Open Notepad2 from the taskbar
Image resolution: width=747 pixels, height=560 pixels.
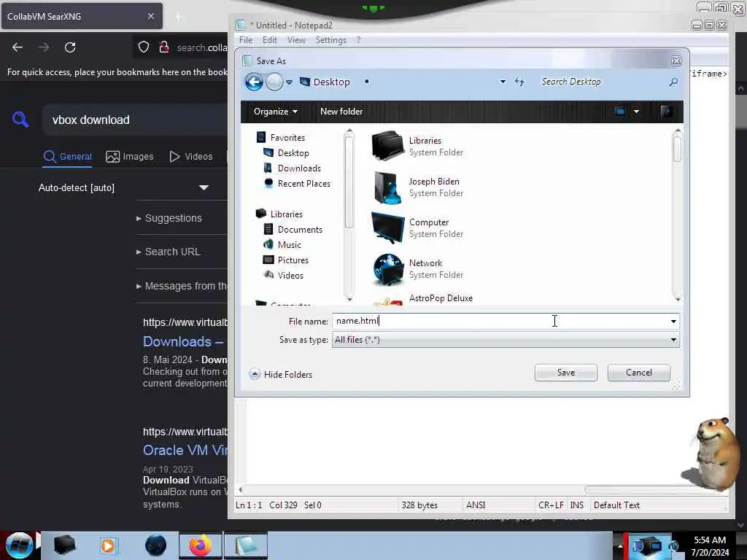click(x=246, y=545)
